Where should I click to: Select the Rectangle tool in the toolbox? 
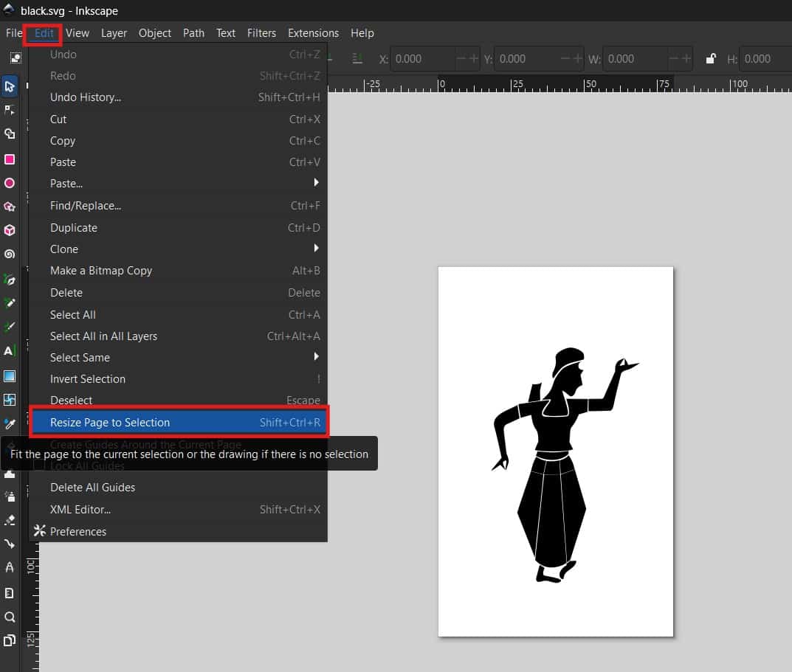tap(10, 159)
